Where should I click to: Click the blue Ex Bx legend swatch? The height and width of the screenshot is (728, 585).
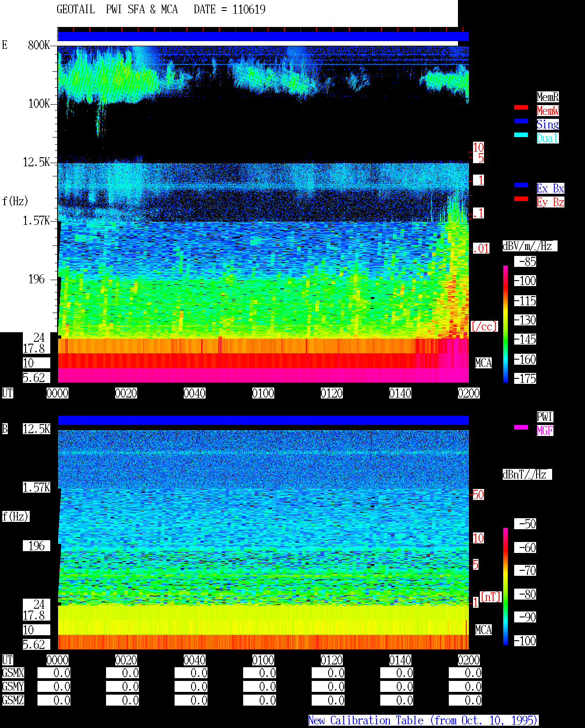[x=521, y=185]
